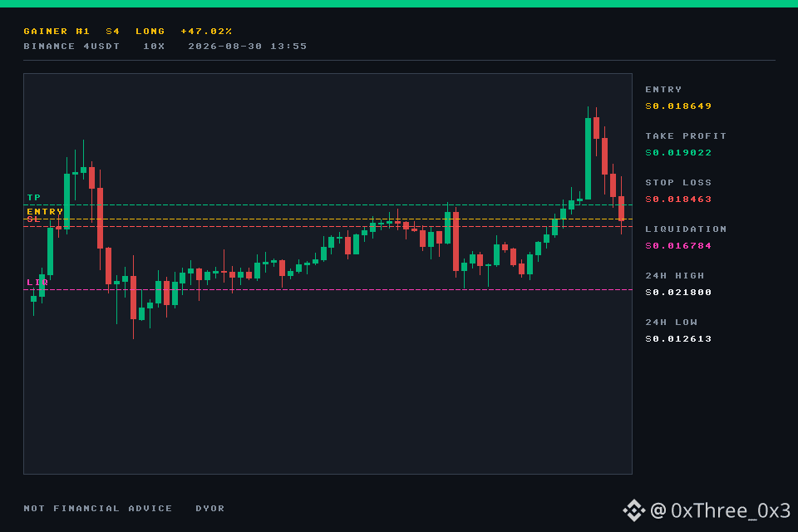Click the 24H high value $0.021800
This screenshot has height=532, width=798.
pos(678,293)
